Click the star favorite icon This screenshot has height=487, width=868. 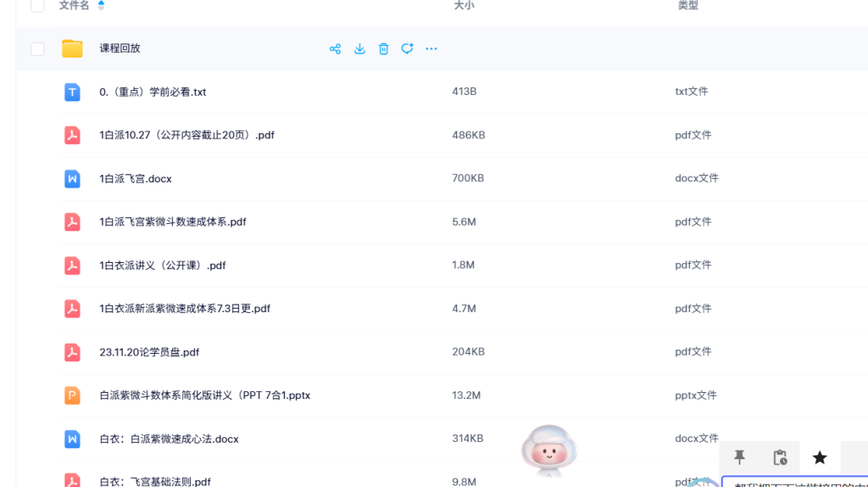(x=820, y=457)
